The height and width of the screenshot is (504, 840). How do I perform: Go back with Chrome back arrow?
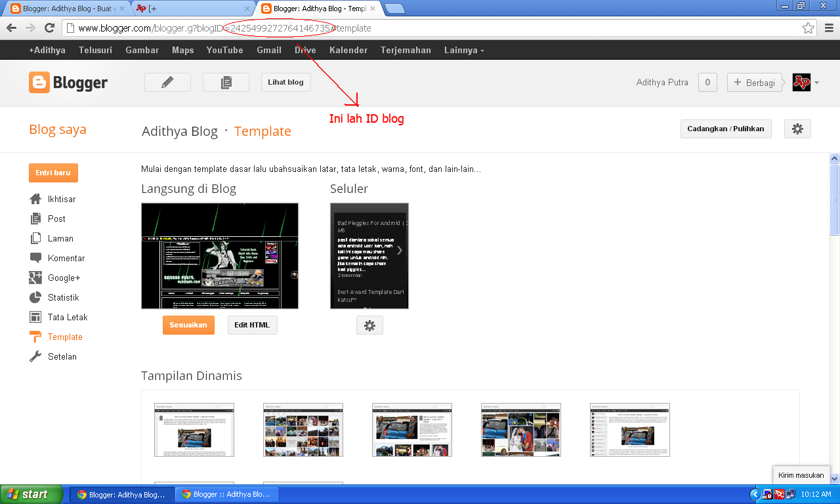11,28
